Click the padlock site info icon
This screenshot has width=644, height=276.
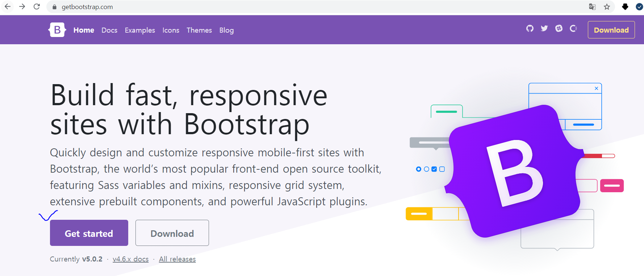54,7
